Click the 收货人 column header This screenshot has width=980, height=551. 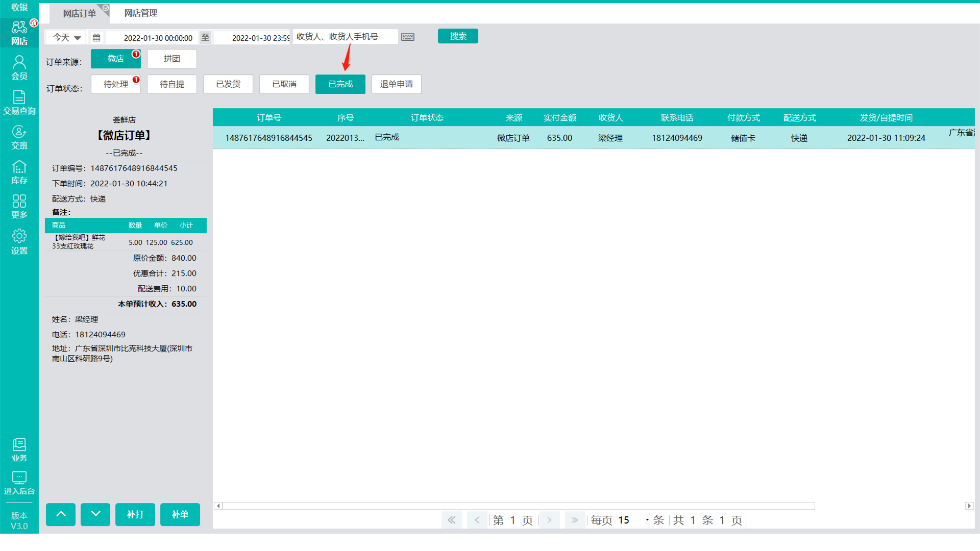tap(611, 118)
